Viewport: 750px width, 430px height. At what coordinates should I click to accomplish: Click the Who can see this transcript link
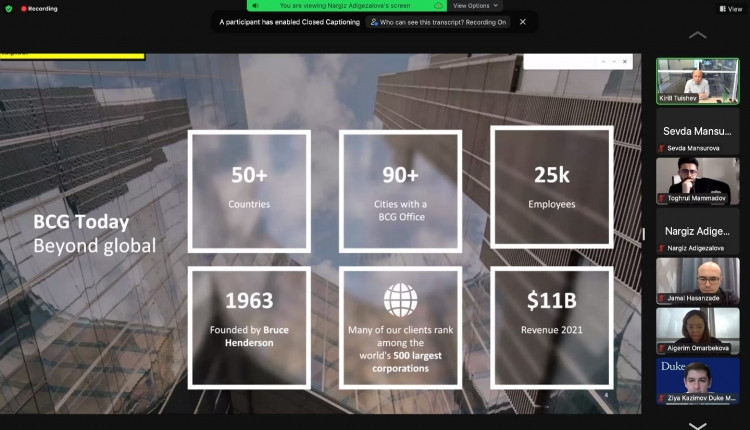pos(438,22)
